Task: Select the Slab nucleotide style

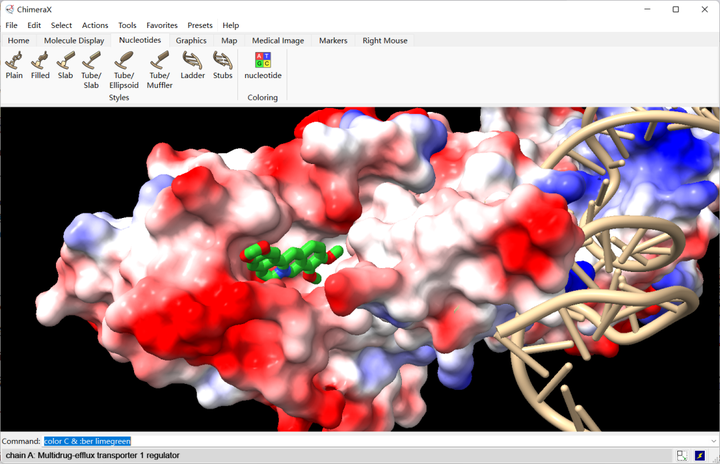Action: click(x=65, y=65)
